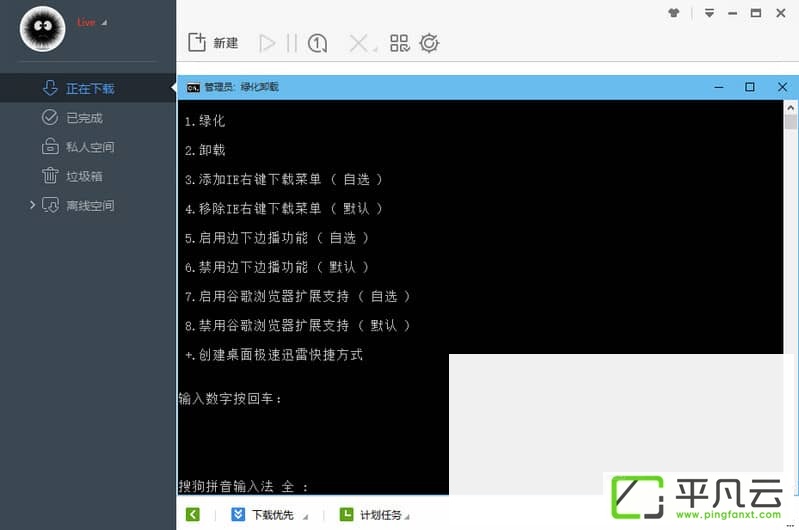Click the checkmark icon beside 已完成

tap(50, 117)
